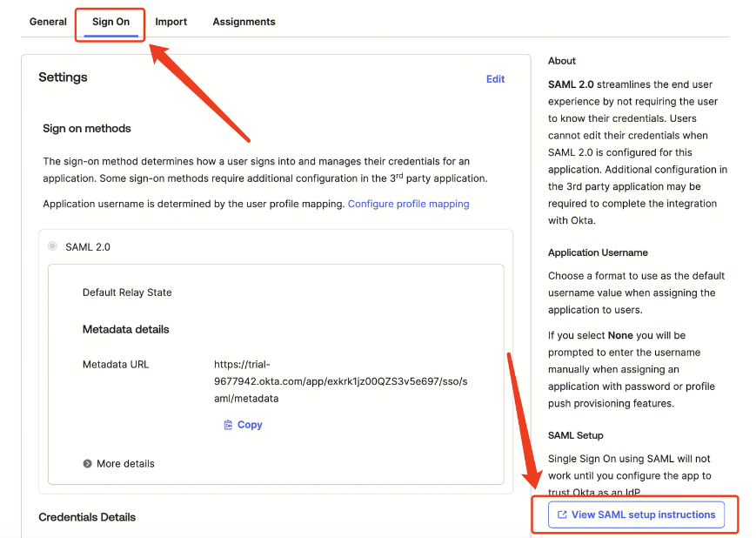756x538 pixels.
Task: Click the 'Default Relay State' label
Action: pos(127,293)
